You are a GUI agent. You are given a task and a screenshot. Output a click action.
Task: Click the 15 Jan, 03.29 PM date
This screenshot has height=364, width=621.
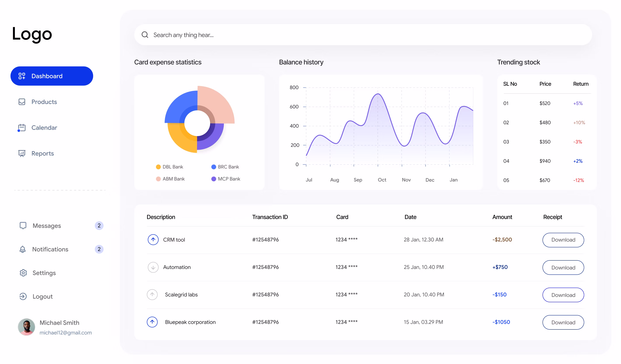(x=423, y=322)
